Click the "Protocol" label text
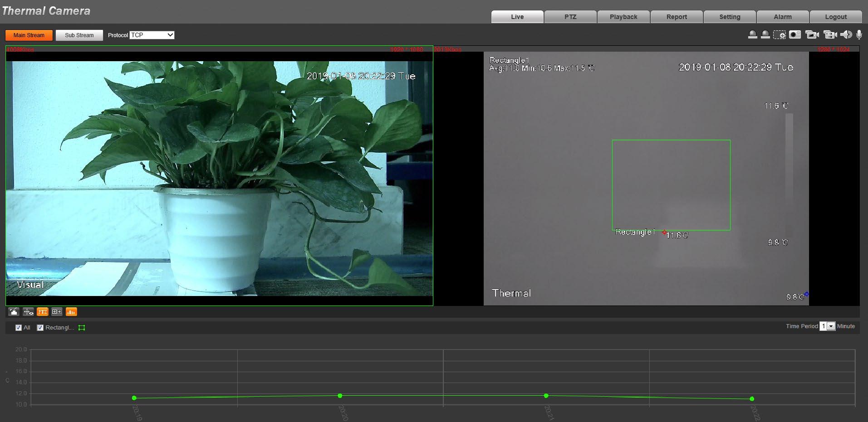Viewport: 868px width, 422px height. [x=118, y=35]
